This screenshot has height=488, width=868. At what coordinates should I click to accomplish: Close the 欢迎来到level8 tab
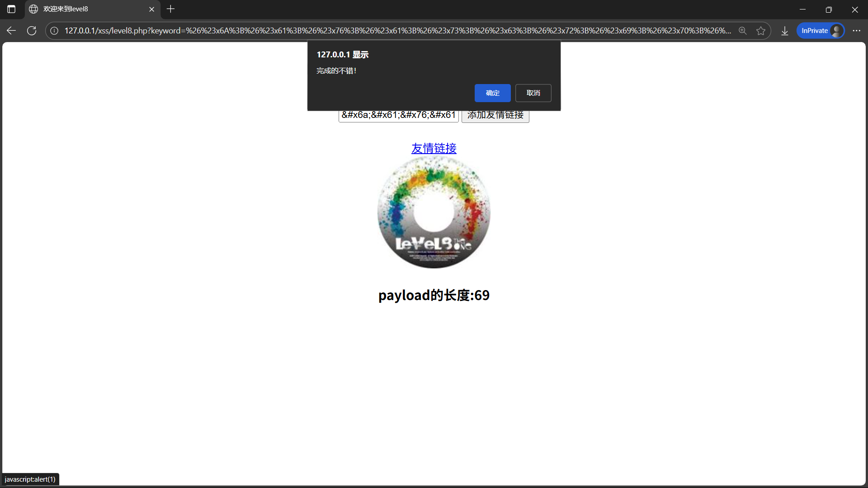click(151, 9)
